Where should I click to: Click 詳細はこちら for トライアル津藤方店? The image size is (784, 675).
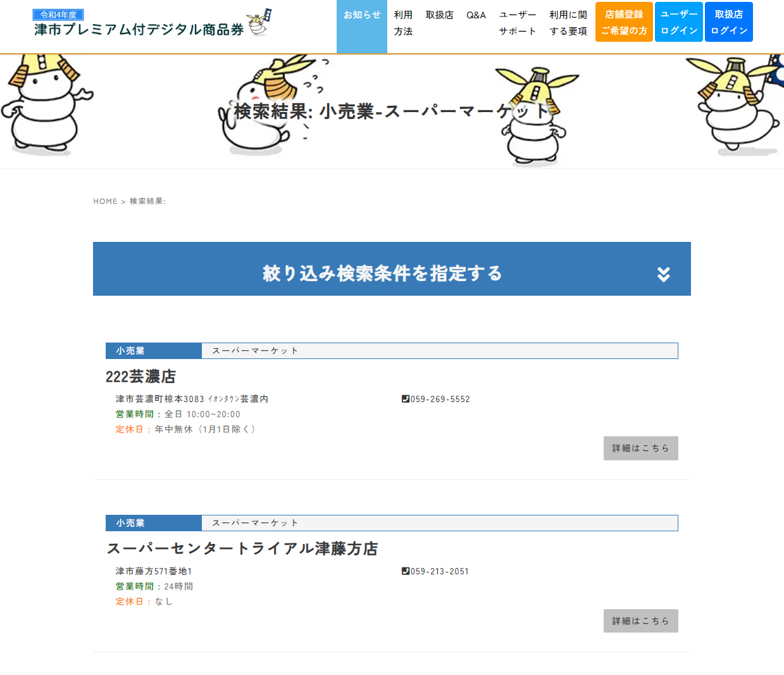(640, 621)
